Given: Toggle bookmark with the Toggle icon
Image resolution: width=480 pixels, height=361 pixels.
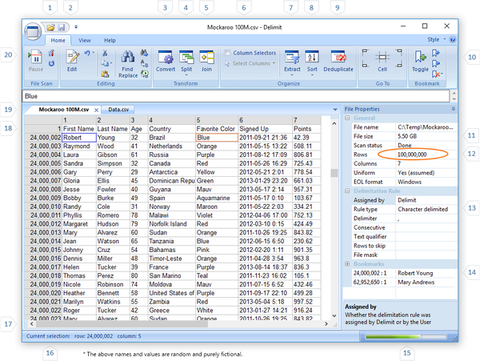Looking at the screenshot, I should point(420,57).
